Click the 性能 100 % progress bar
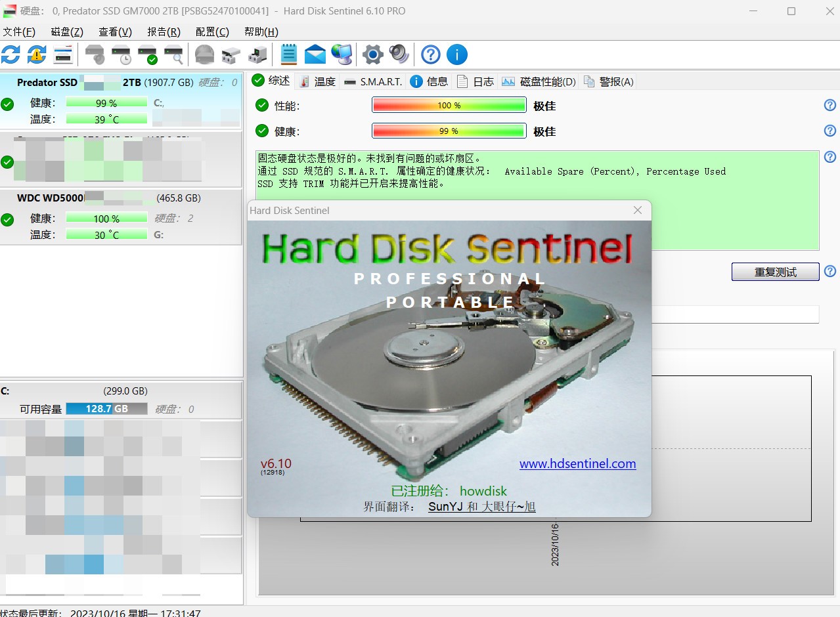 coord(449,105)
